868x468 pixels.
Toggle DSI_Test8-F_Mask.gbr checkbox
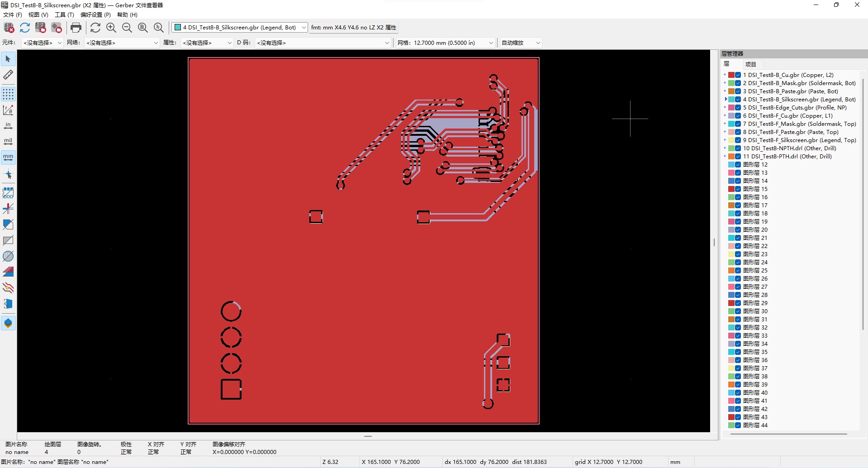click(738, 124)
